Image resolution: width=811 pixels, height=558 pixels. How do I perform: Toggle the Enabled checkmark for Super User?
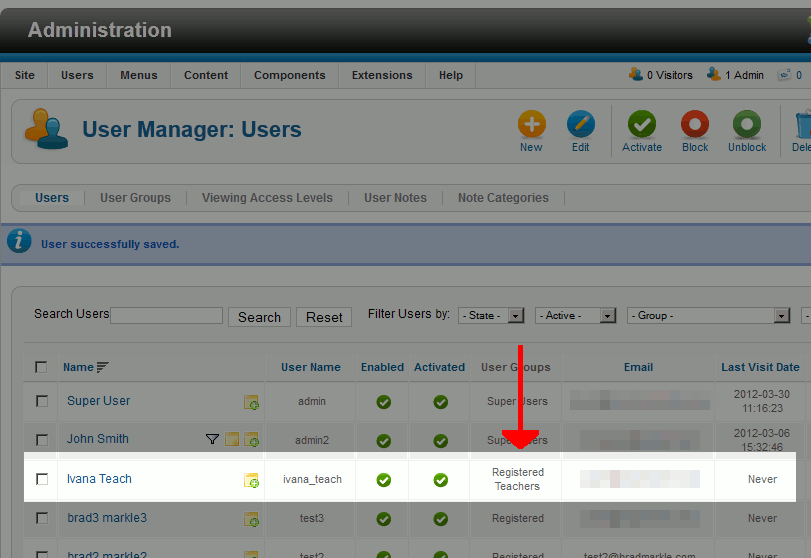pos(383,402)
